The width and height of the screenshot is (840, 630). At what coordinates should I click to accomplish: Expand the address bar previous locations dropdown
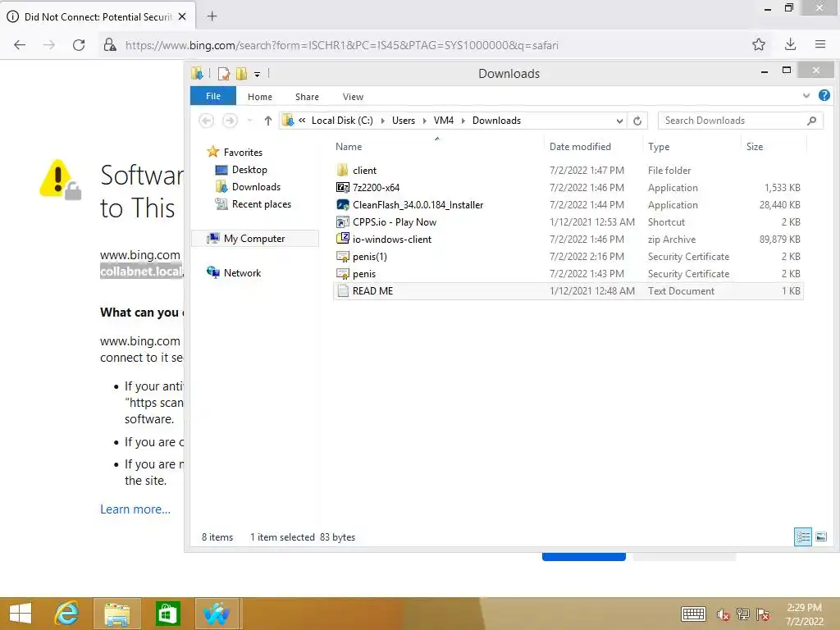[619, 121]
